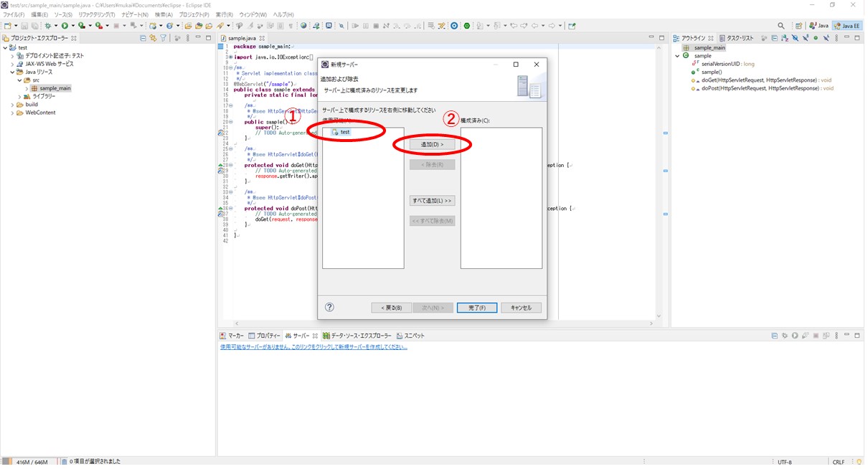This screenshot has height=469, width=868.
Task: Switch to データ・ソース・エクスプローラー tab
Action: [x=357, y=336]
